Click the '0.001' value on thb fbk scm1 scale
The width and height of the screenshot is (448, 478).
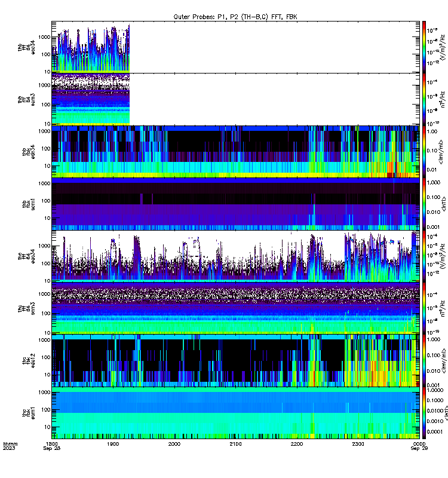(x=434, y=227)
